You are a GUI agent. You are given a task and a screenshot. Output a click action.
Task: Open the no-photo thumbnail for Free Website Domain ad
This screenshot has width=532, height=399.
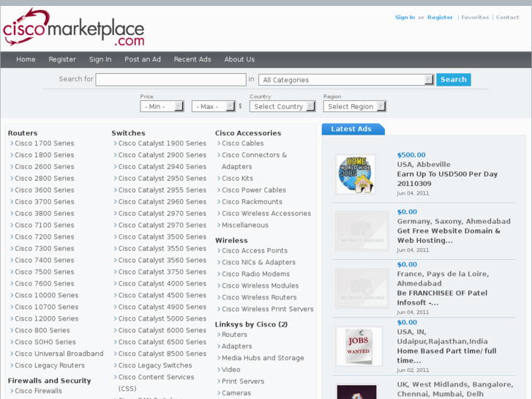point(362,231)
